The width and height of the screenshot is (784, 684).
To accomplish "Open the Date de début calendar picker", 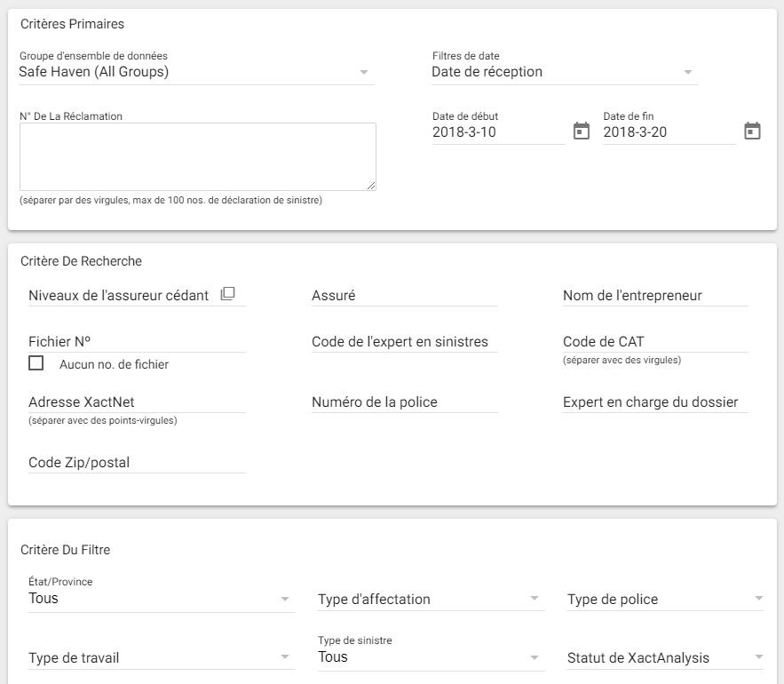I will pos(582,131).
